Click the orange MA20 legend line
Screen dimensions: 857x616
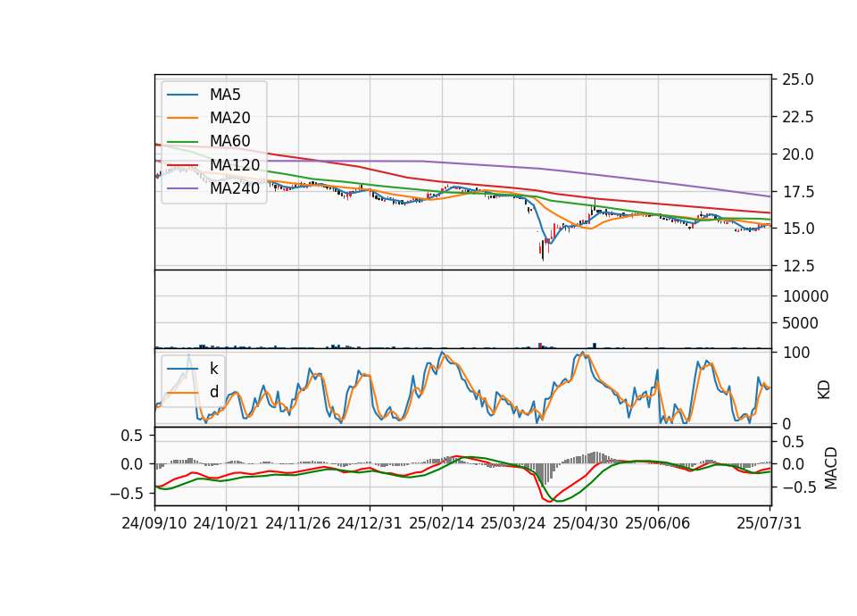[x=182, y=118]
